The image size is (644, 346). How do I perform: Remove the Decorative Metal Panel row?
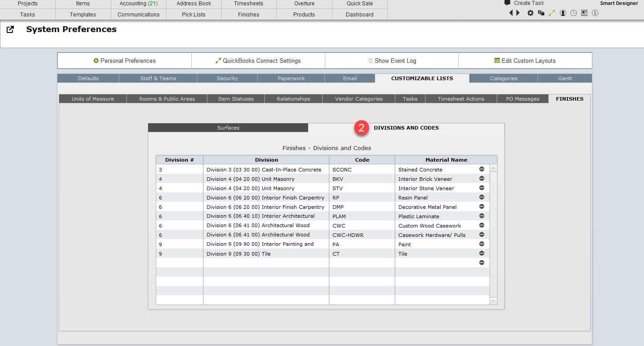click(x=482, y=207)
